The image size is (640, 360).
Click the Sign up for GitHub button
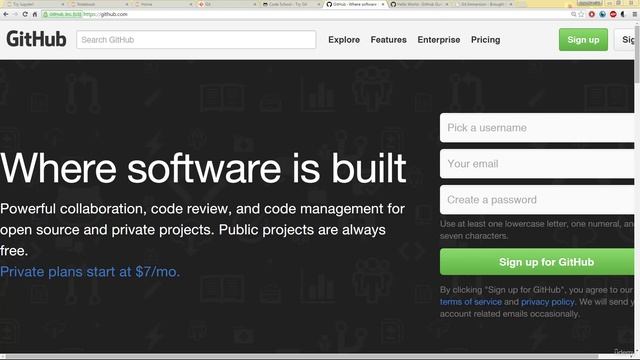pos(537,262)
